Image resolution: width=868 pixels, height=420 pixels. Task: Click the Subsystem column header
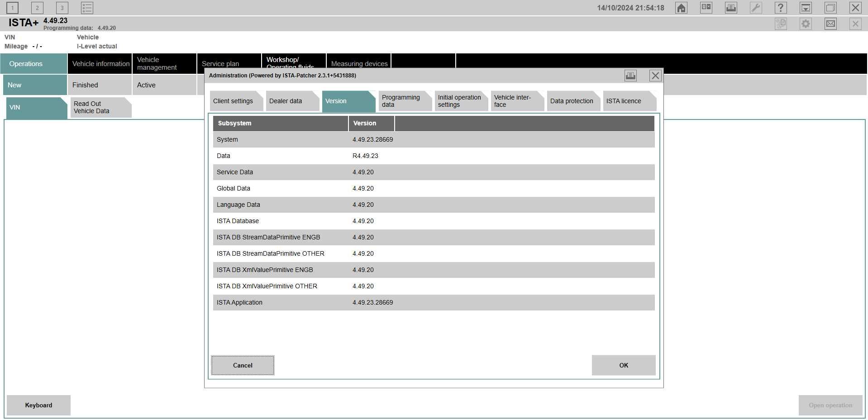click(x=281, y=123)
